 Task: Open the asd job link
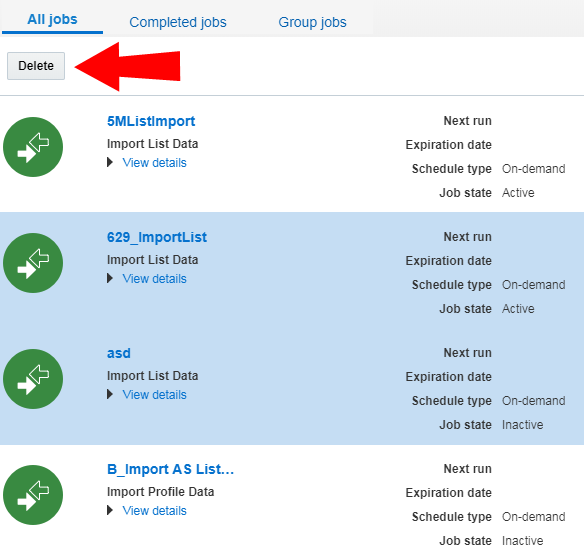[x=119, y=353]
